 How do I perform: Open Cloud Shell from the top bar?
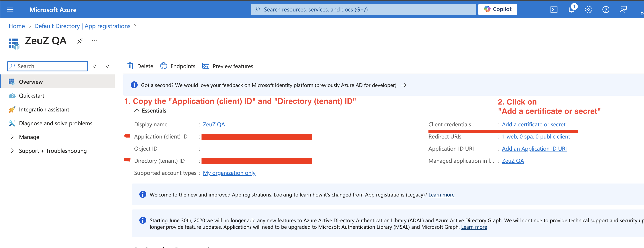tap(554, 10)
